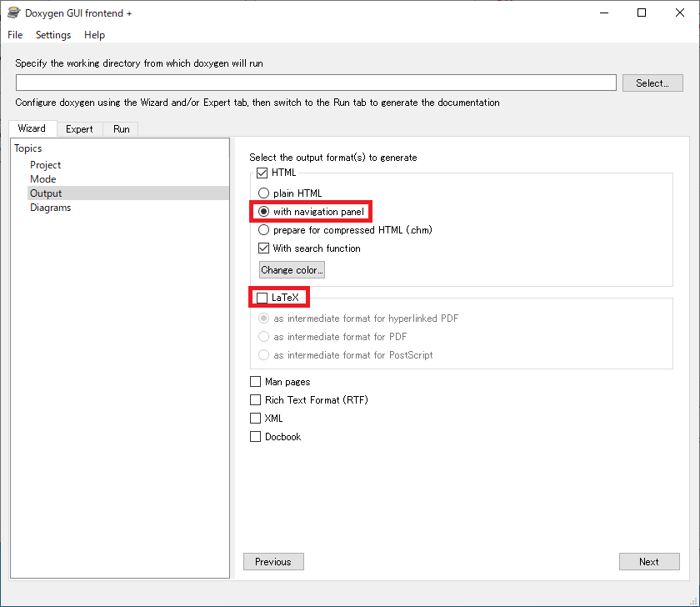This screenshot has width=700, height=607.
Task: Click the Change color... button
Action: 292,270
